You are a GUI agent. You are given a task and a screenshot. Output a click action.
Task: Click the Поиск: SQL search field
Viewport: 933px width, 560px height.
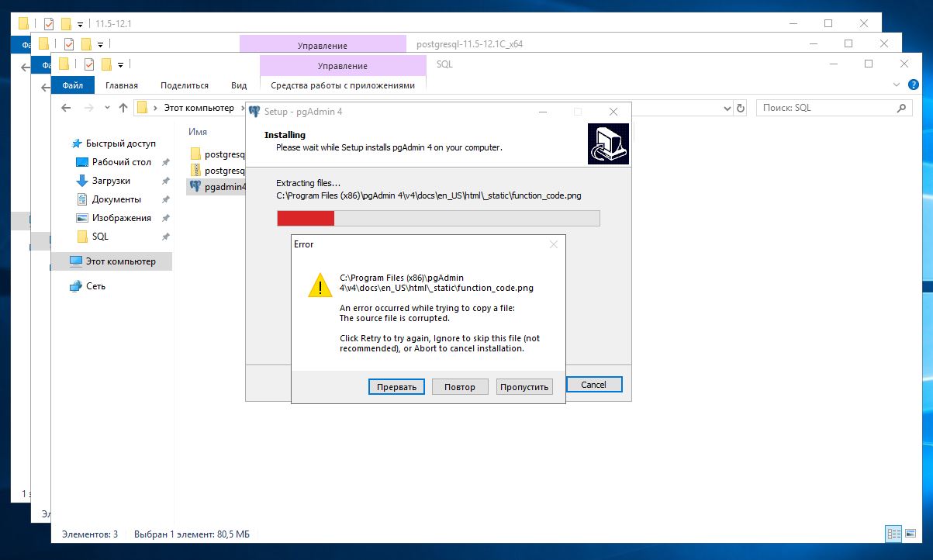tap(824, 108)
